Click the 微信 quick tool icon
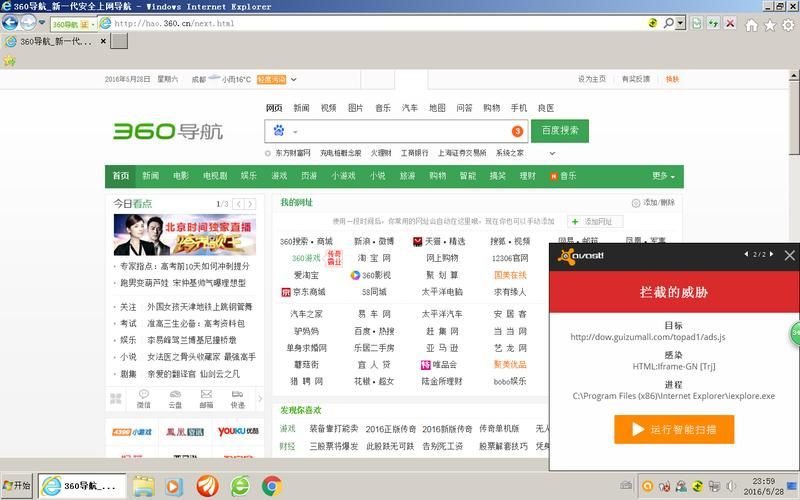This screenshot has width=800, height=500. coord(144,398)
